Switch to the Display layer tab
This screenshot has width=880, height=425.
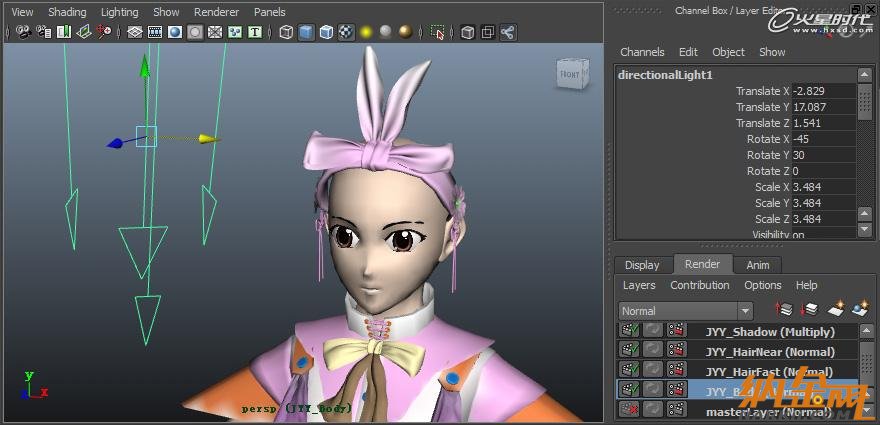pyautogui.click(x=642, y=265)
